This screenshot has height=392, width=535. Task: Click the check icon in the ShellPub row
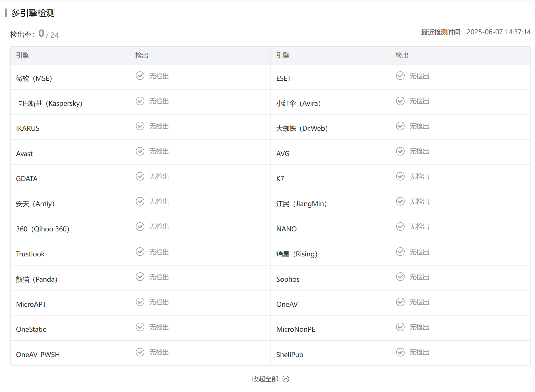tap(400, 352)
